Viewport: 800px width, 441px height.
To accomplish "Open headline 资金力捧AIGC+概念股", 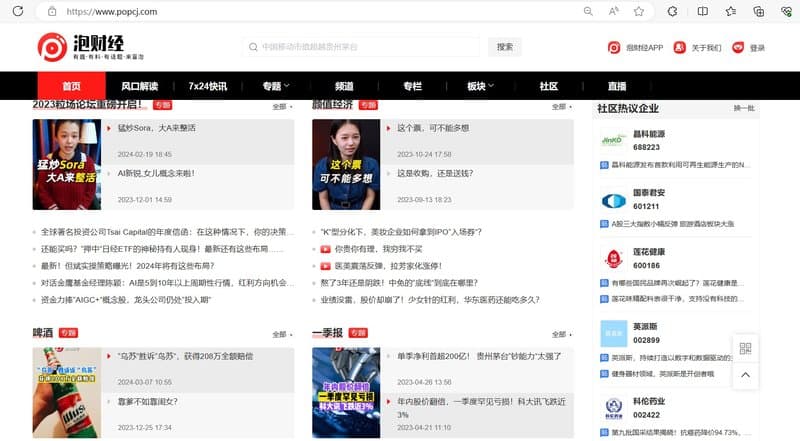I will (126, 300).
